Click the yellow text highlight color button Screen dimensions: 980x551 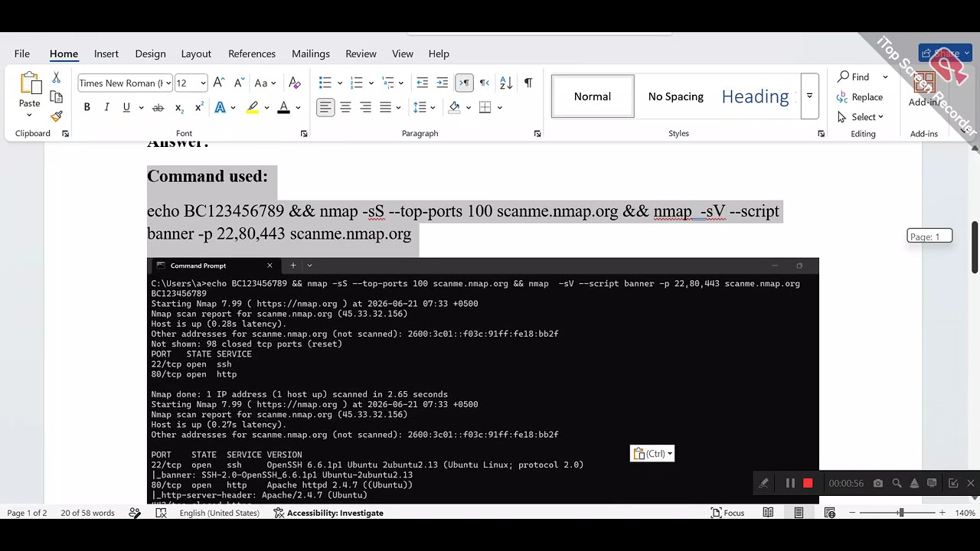[252, 107]
